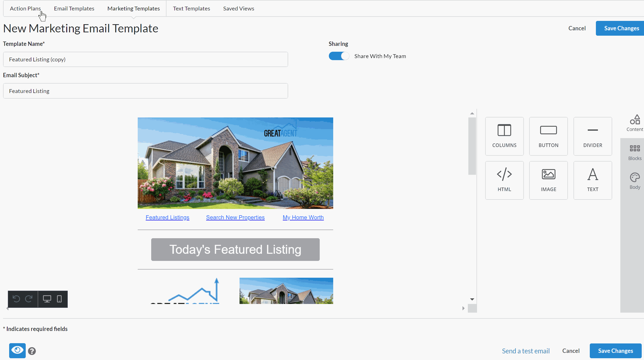Screen dimensions: 644x360
Task: Open the Blocks panel tab
Action: pyautogui.click(x=634, y=152)
